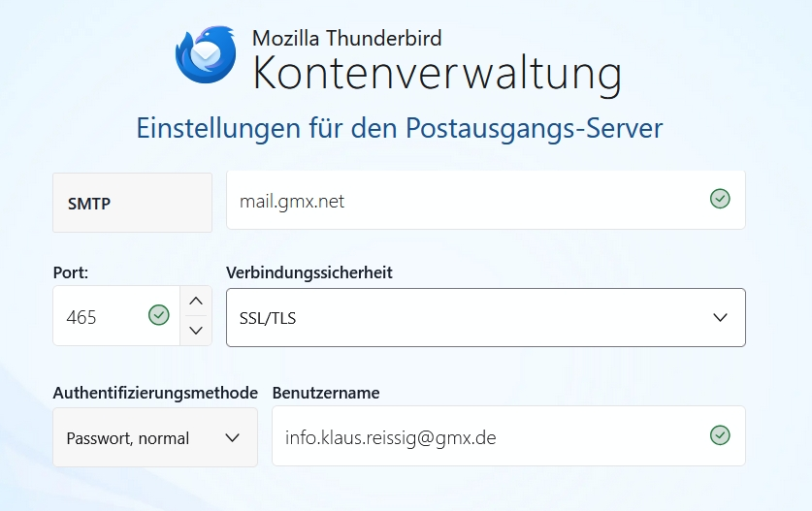812x511 pixels.
Task: Click the SMTP protocol box
Action: pyautogui.click(x=133, y=203)
